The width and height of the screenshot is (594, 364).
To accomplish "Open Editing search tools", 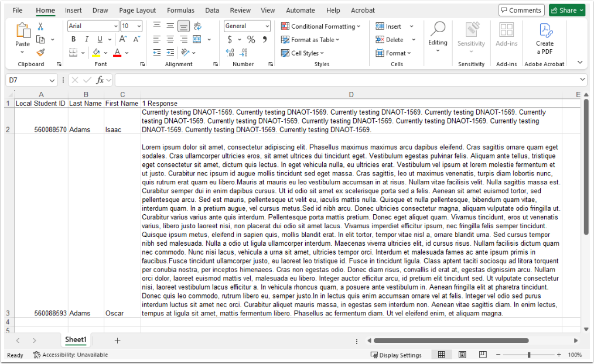I will tap(438, 37).
